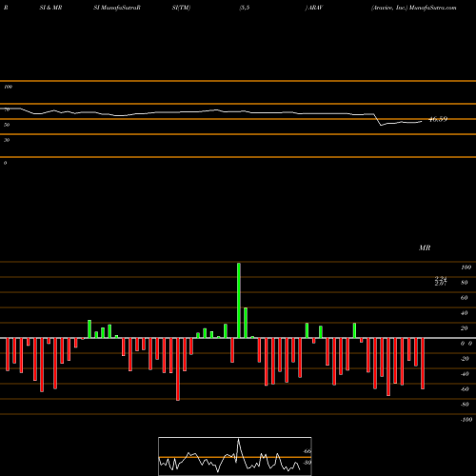Click the 'SI & MR' header text
Image resolution: width=476 pixels, height=476 pixels.
[x=50, y=8]
